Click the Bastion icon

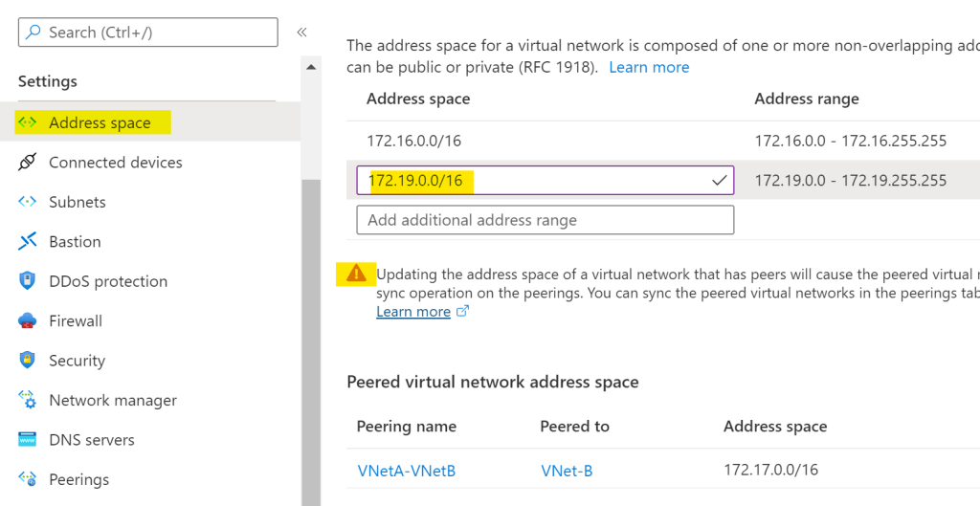[28, 242]
